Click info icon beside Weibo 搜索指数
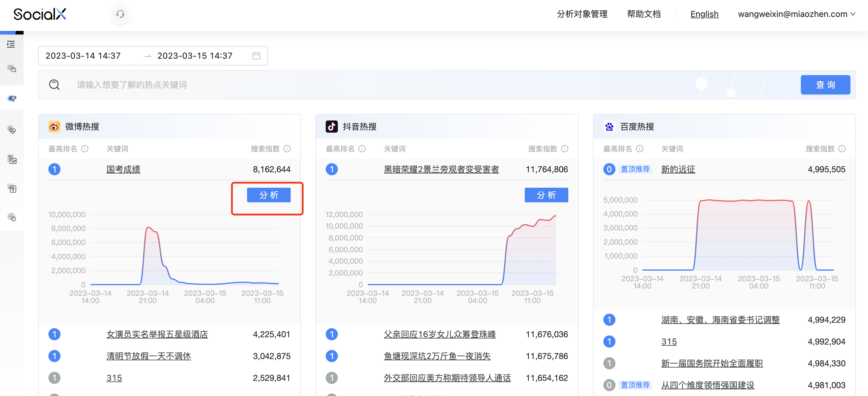868x396 pixels. click(287, 149)
